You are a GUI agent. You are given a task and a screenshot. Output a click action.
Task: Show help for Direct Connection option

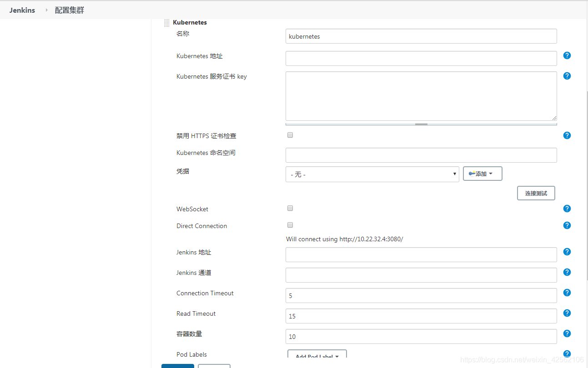pos(567,225)
